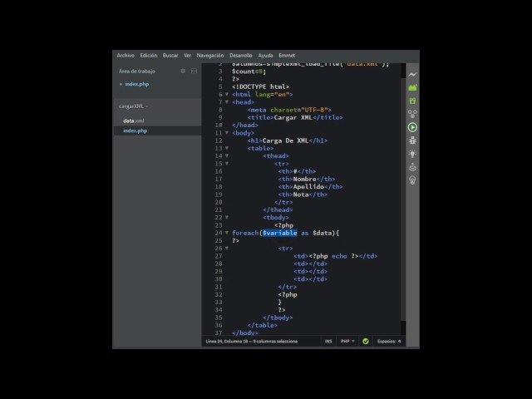The height and width of the screenshot is (399, 532).
Task: Click the Live Preview lightning icon
Action: 412,75
